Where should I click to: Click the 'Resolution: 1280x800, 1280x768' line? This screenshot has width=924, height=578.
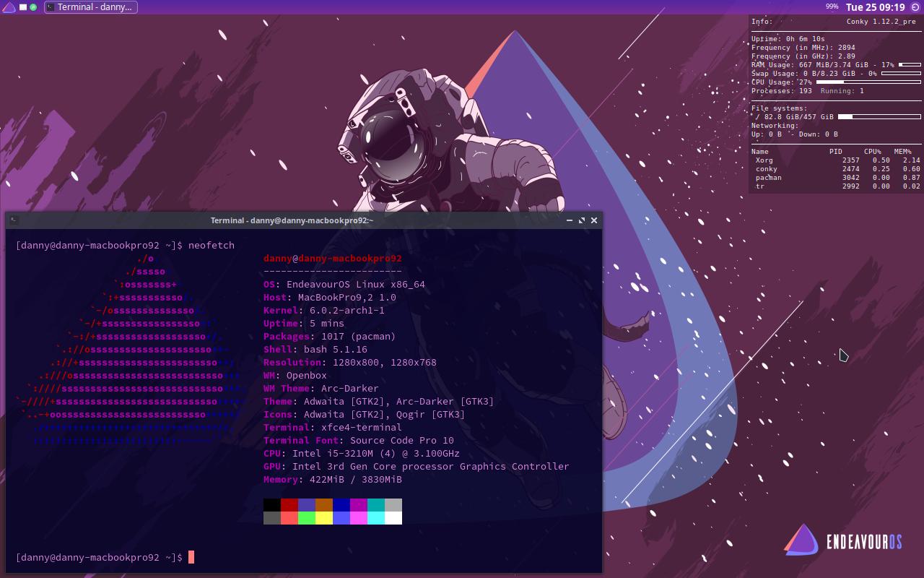coord(350,362)
